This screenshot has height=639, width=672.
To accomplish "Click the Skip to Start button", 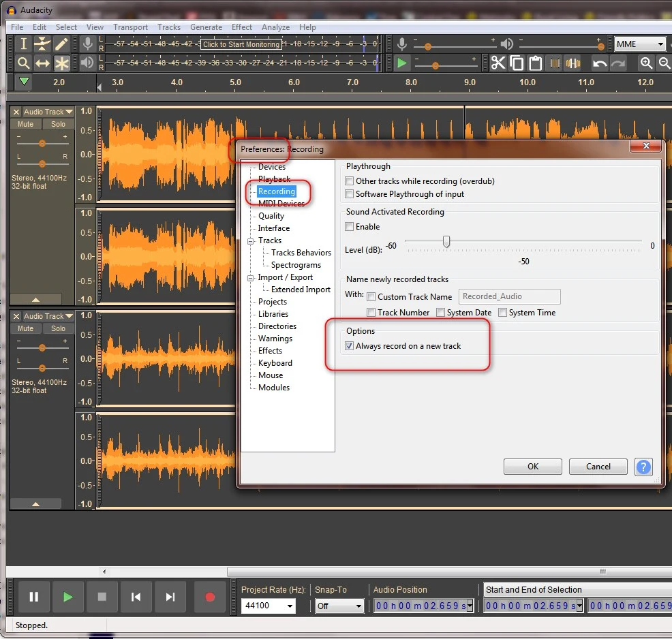I will point(136,597).
